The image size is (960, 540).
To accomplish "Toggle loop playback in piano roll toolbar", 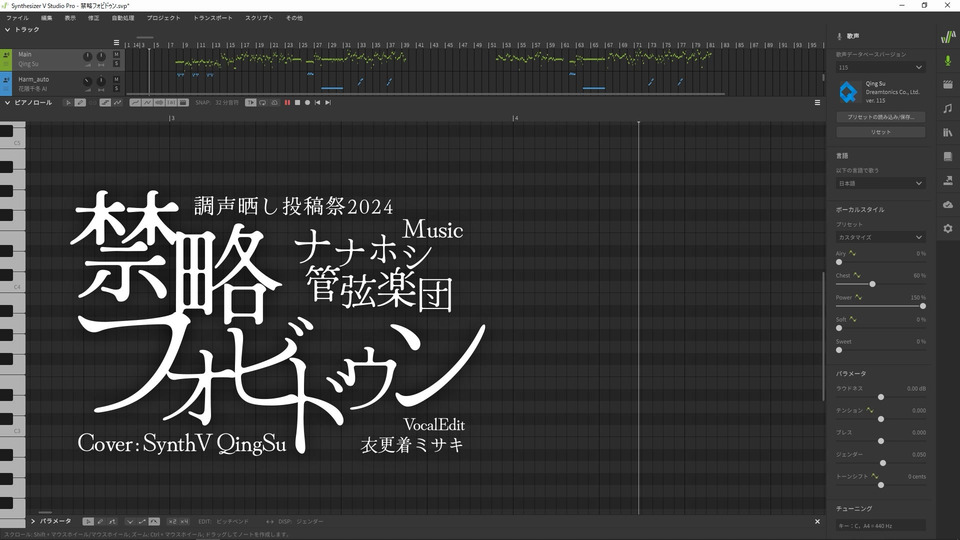I will coord(263,103).
